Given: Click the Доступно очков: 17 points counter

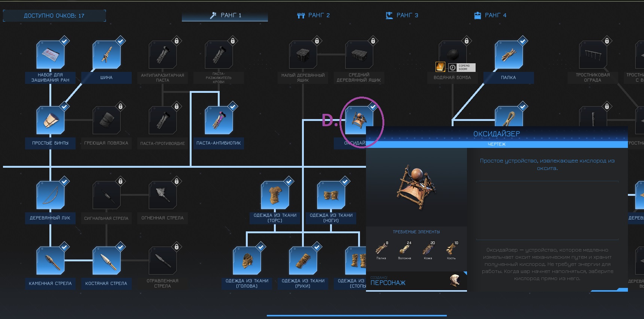Looking at the screenshot, I should click(x=54, y=16).
